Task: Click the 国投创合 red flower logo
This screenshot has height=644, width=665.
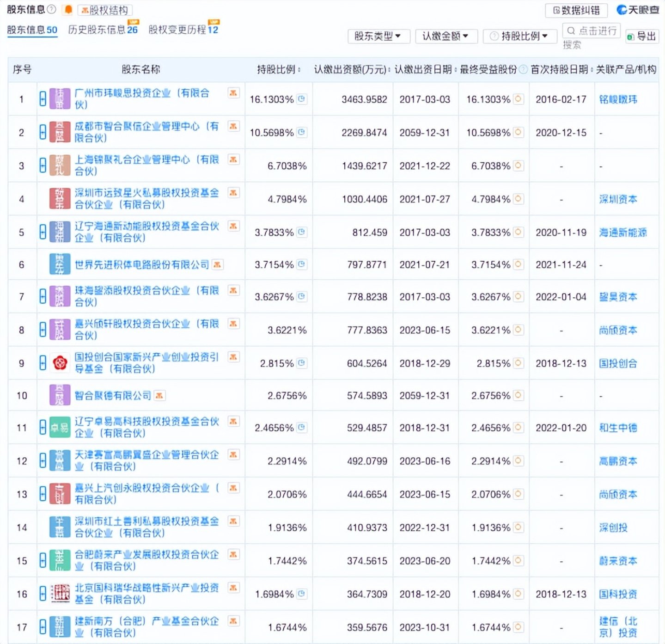Action: point(60,363)
